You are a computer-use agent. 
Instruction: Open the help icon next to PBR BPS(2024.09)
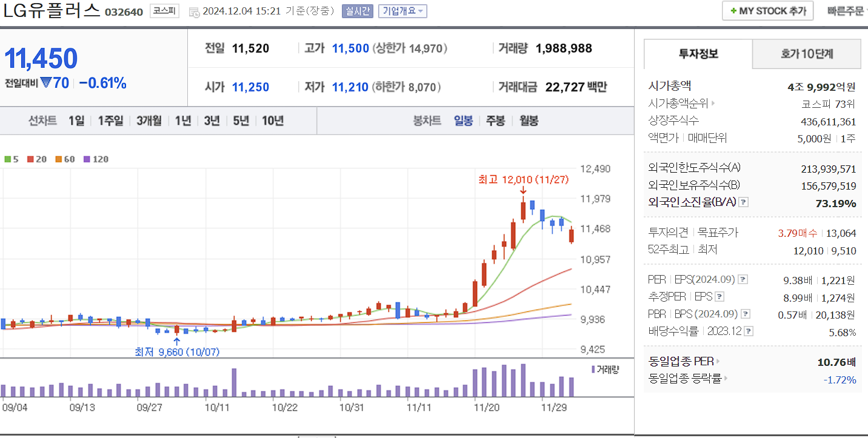point(746,314)
